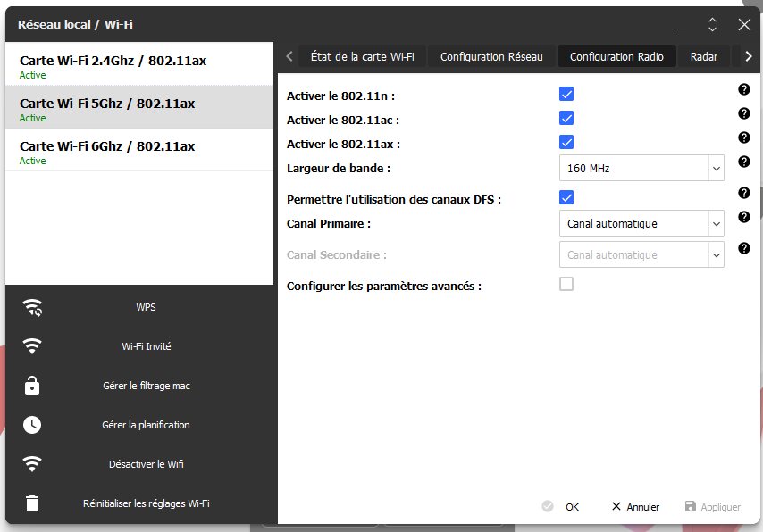Show help for Activer le 802.11n
Image resolution: width=763 pixels, height=532 pixels.
pos(743,89)
